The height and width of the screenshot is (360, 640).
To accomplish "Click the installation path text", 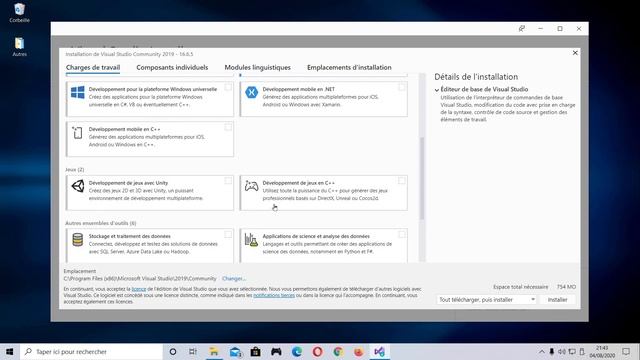I will pos(140,278).
